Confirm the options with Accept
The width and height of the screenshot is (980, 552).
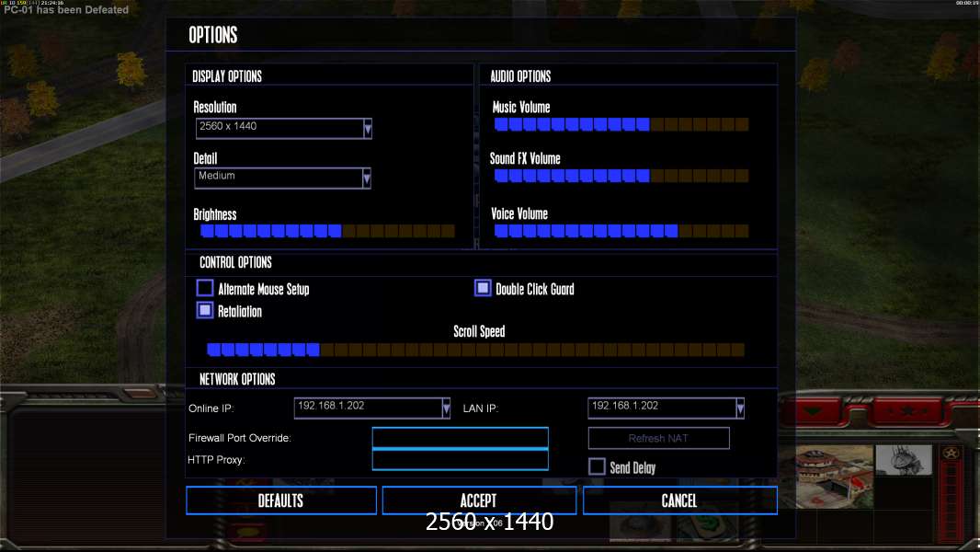tap(479, 500)
